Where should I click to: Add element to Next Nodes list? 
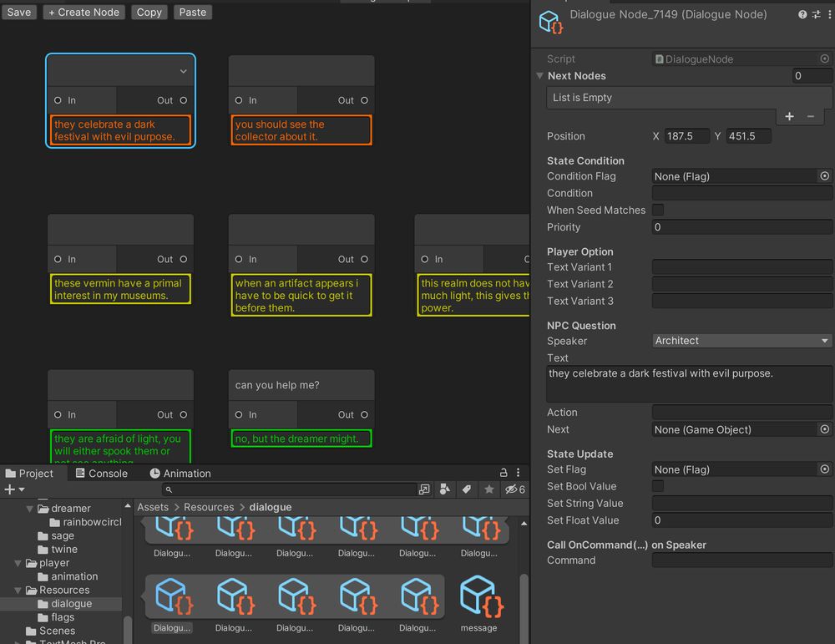click(789, 117)
